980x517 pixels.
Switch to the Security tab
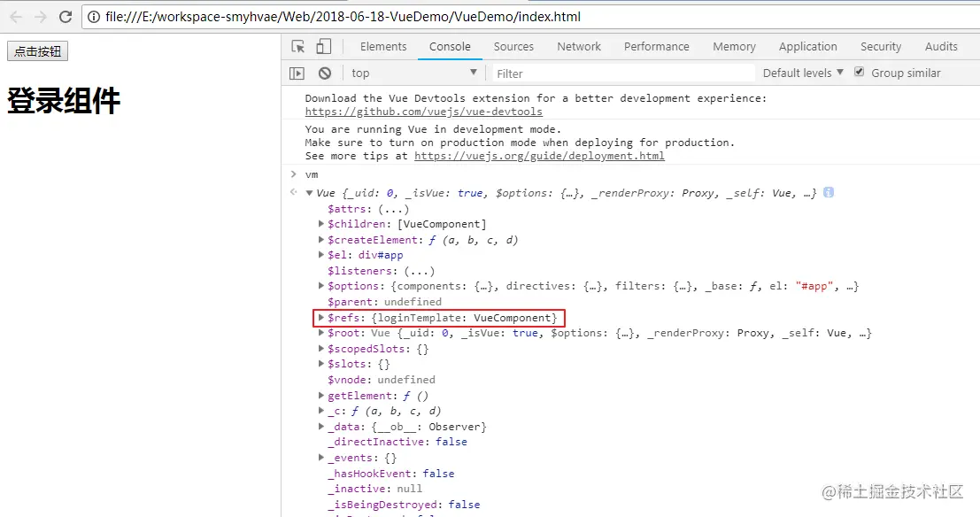tap(881, 46)
